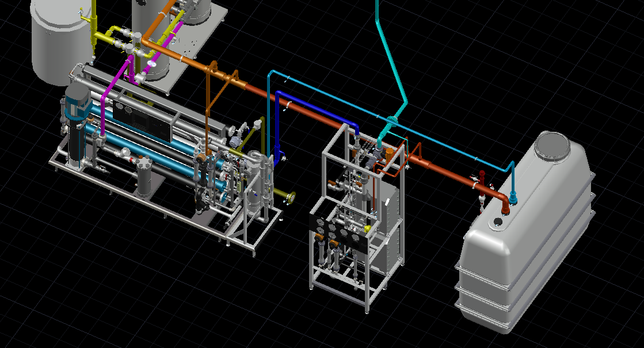Select the diagonal cyan pipe descending from top
Image resolution: width=644 pixels, height=348 pixels.
tap(391, 62)
